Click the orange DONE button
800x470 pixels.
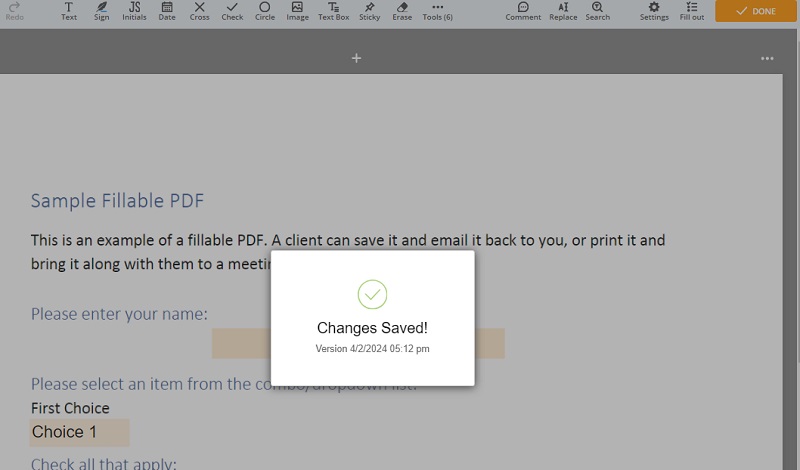pos(756,11)
